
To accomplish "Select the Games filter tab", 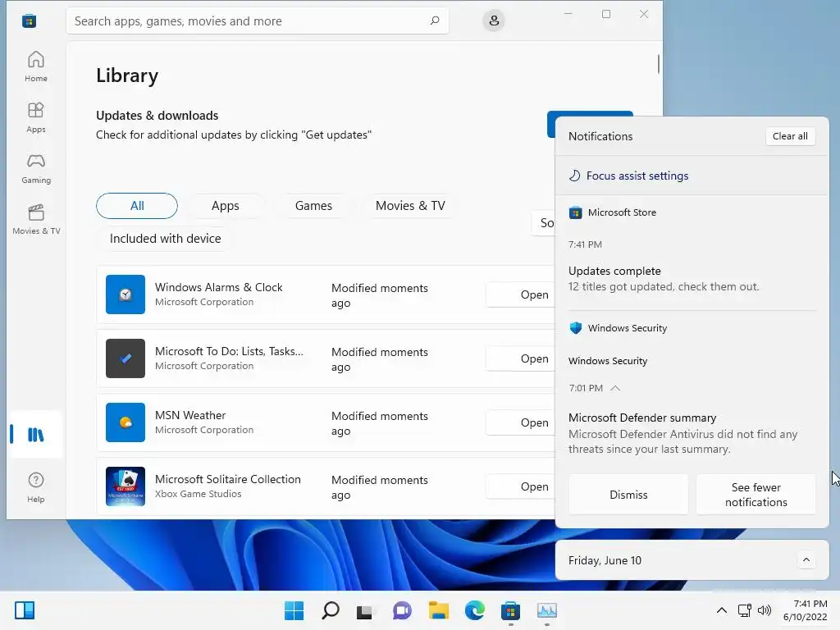I will (313, 206).
